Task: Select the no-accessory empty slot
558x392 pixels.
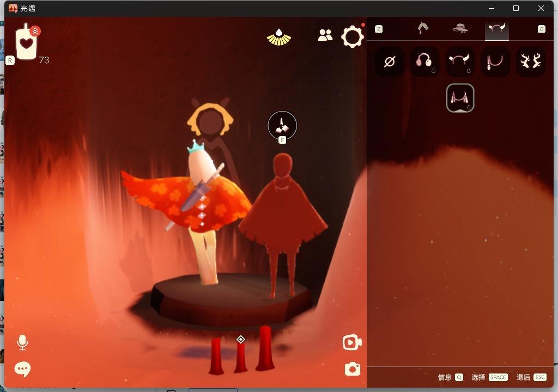Action: point(390,62)
